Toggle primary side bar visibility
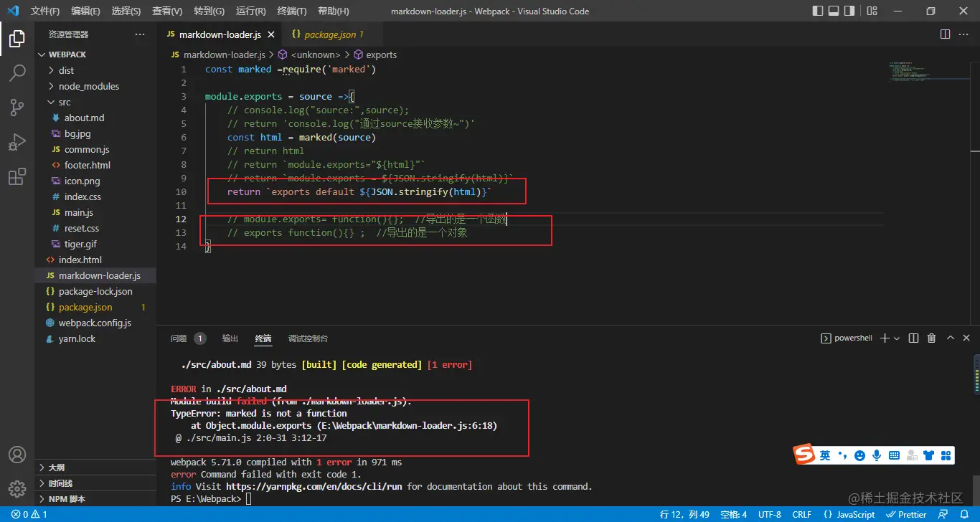 point(818,11)
